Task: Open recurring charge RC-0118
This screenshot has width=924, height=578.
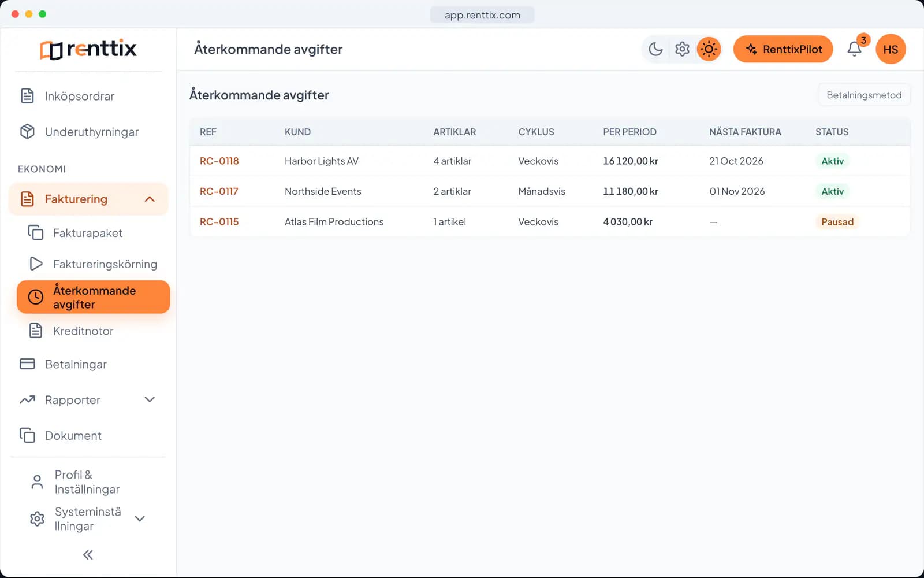Action: point(219,161)
